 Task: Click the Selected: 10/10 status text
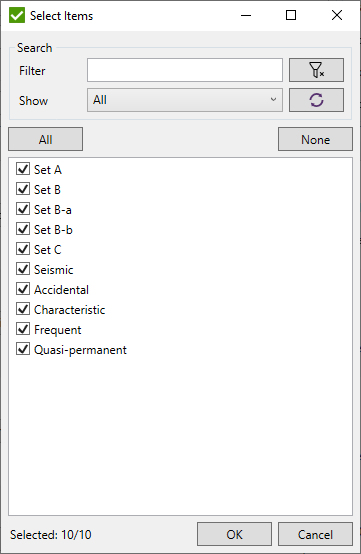(51, 535)
